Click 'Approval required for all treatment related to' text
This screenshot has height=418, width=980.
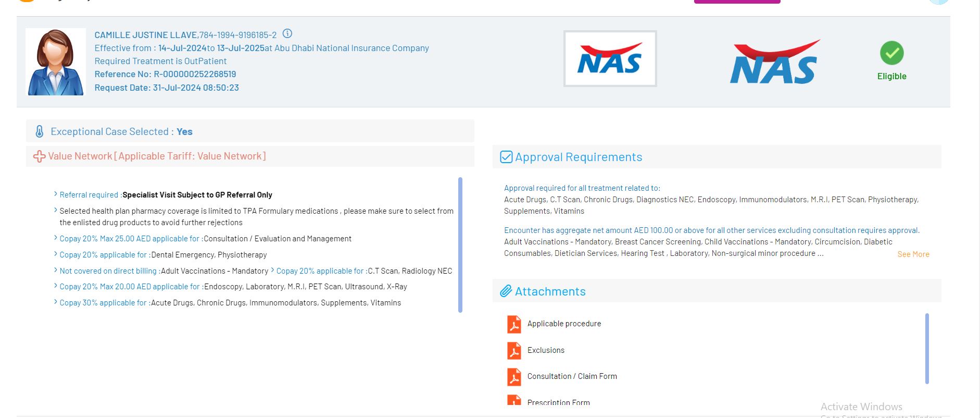[x=582, y=188]
